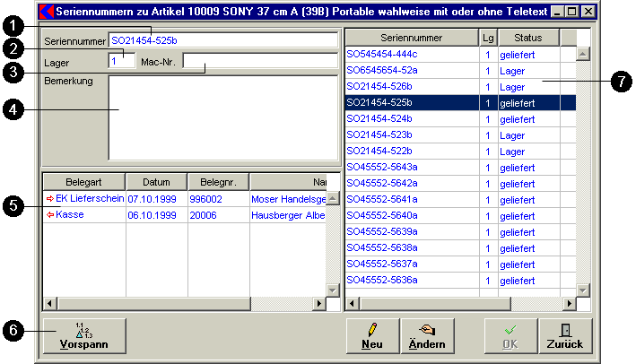Open document number 996002 entry
This screenshot has height=364, width=636.
click(x=205, y=198)
